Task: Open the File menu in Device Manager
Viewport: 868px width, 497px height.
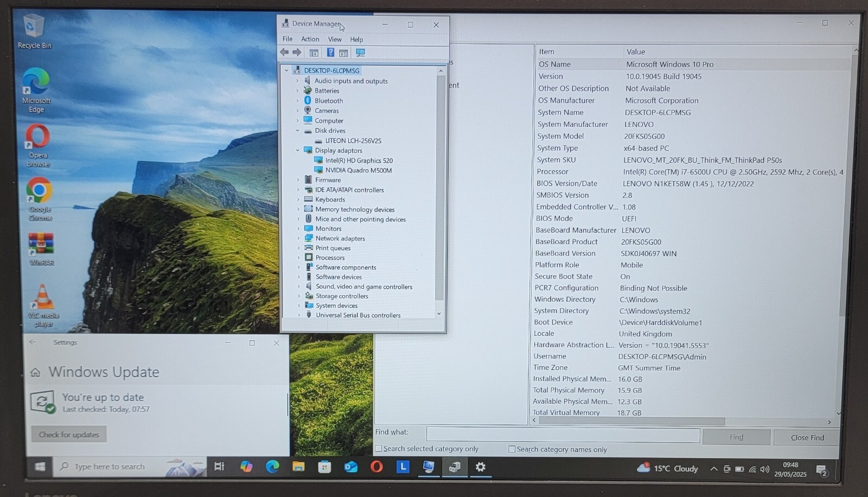Action: tap(288, 39)
